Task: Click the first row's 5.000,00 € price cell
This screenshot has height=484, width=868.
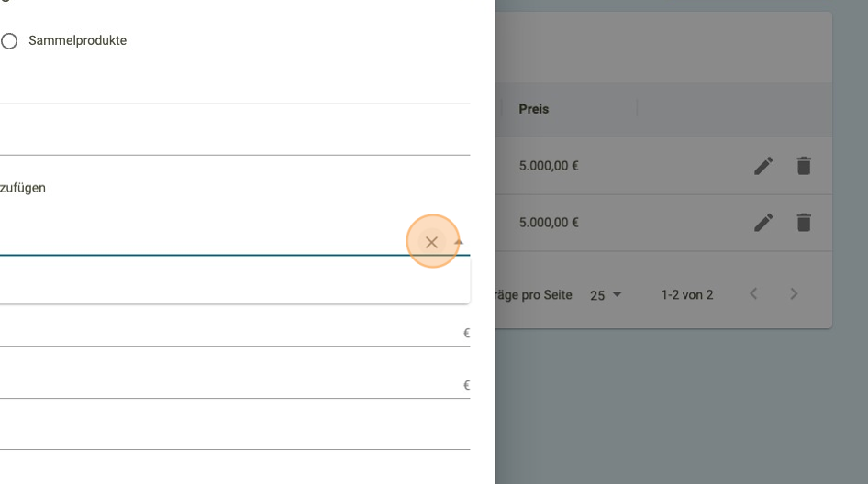Action: [x=549, y=166]
